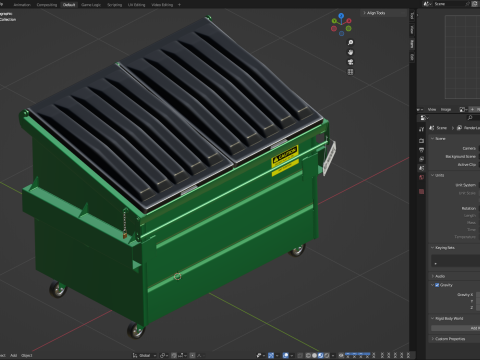Toggle X-ray view in viewport header
This screenshot has height=360, width=480.
point(300,355)
